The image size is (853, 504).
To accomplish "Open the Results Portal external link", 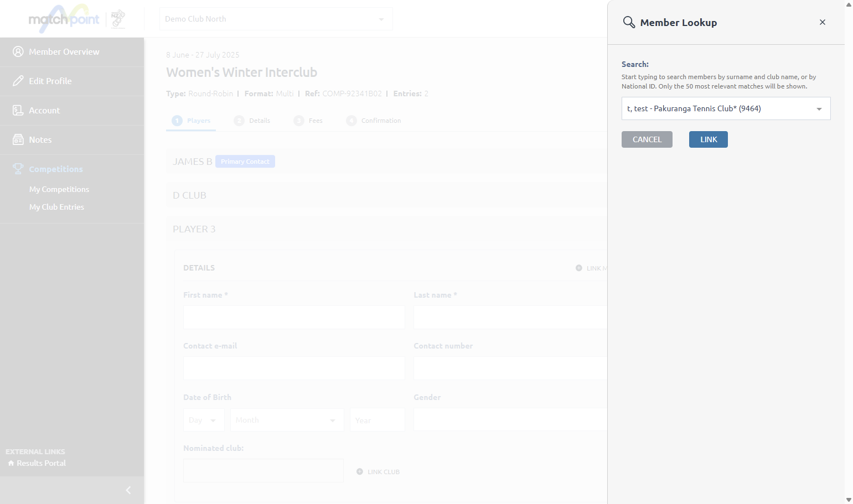I will tap(41, 463).
